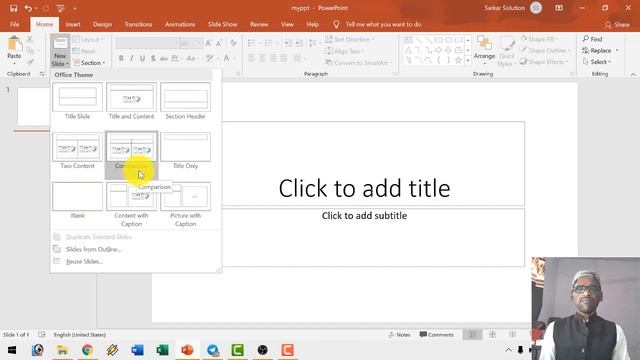Open Comments pane from status bar
640x360 pixels.
436,335
